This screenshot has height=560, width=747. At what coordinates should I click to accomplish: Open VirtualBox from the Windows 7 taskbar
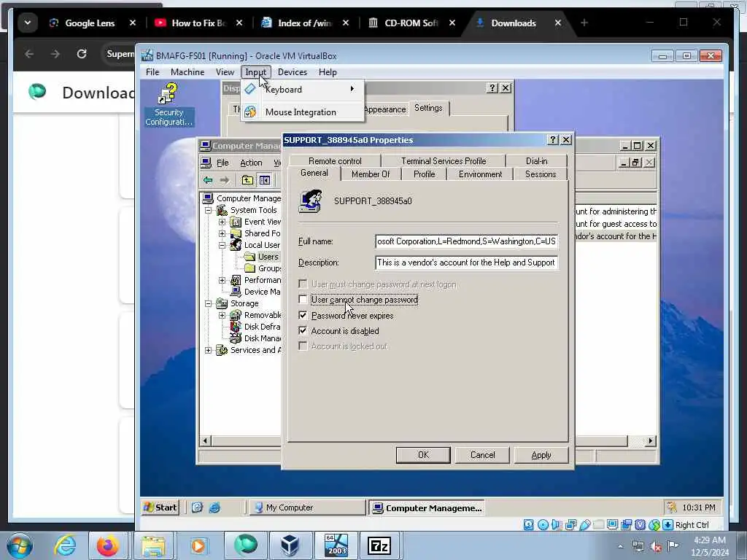pos(290,545)
